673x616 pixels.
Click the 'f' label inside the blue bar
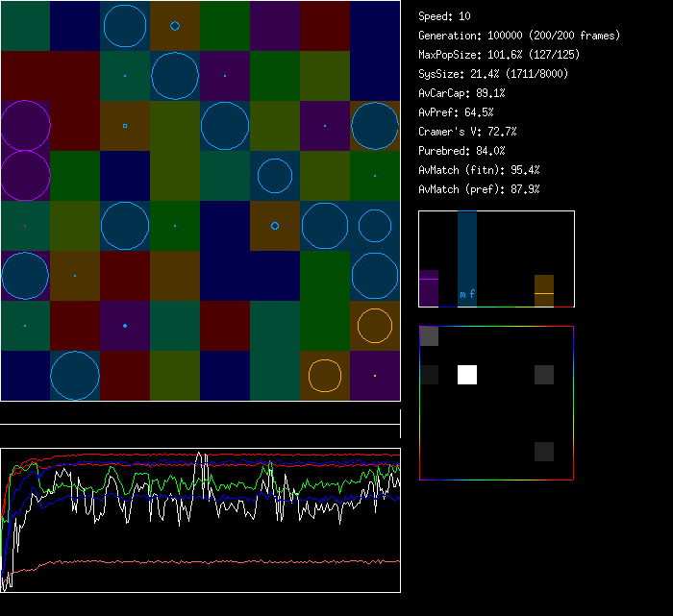(x=472, y=294)
